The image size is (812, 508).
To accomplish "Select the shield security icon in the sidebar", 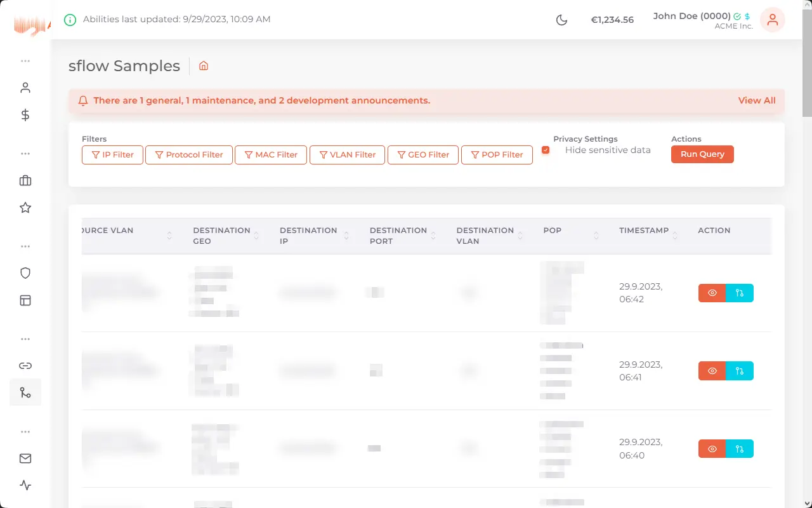I will 25,272.
